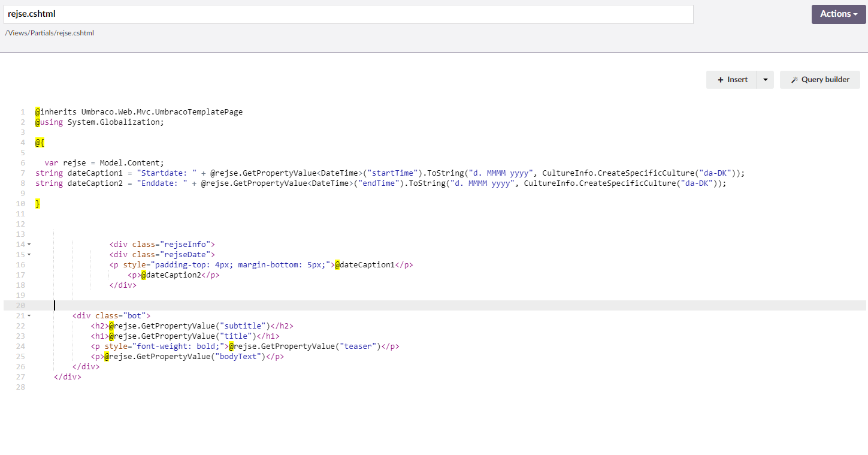Open the Insert split-button dropdown arrow
Screen dimensions: 868x455
pyautogui.click(x=766, y=80)
